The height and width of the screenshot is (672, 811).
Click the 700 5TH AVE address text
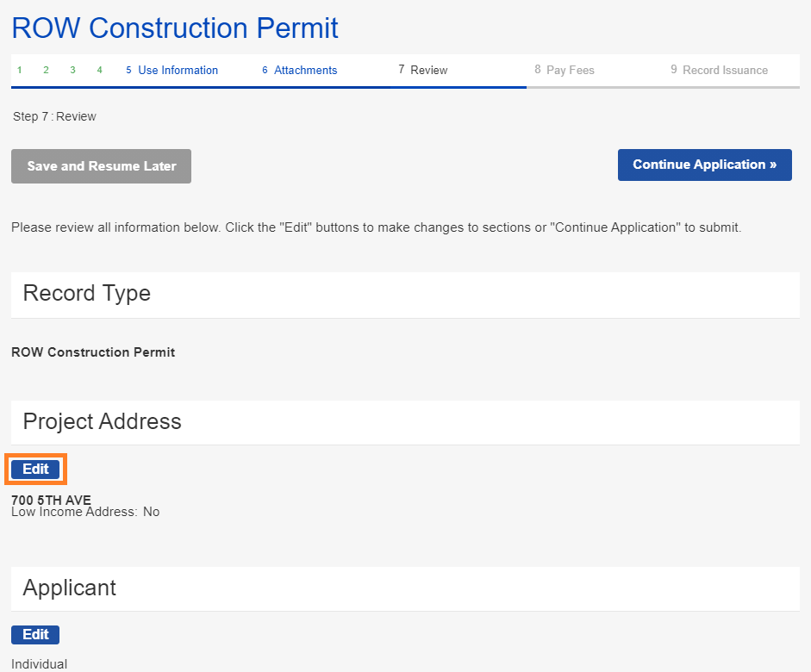pos(51,500)
